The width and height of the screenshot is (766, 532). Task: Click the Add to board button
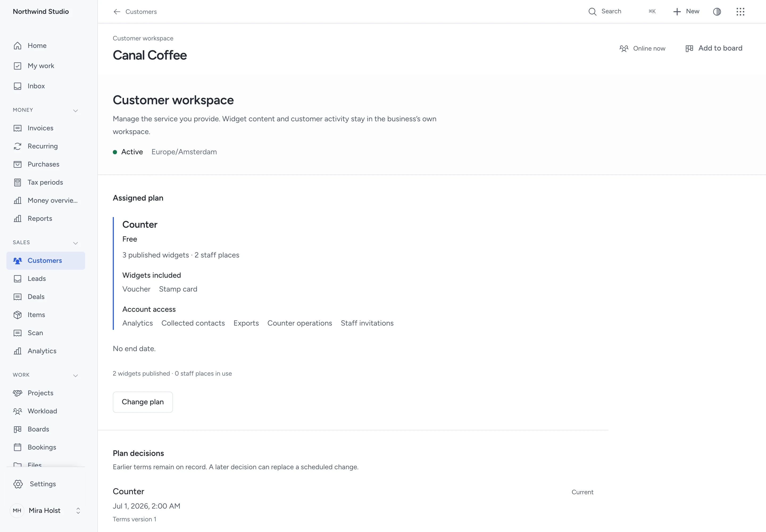click(x=714, y=48)
